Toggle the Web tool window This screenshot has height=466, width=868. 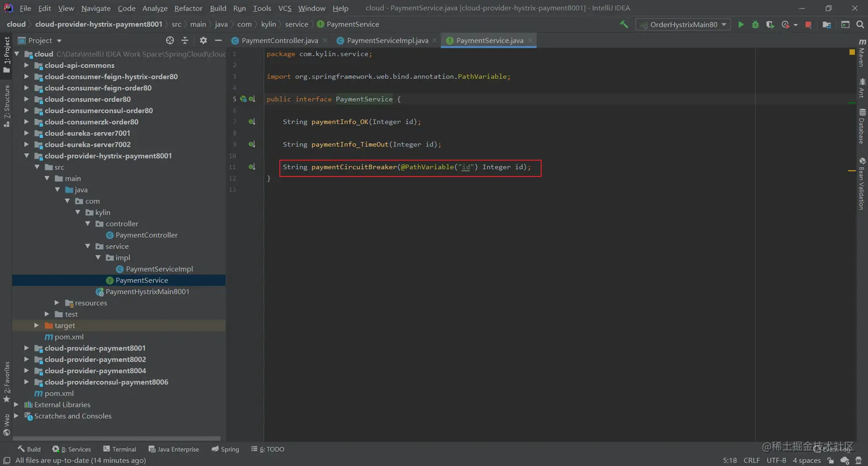pos(7,425)
